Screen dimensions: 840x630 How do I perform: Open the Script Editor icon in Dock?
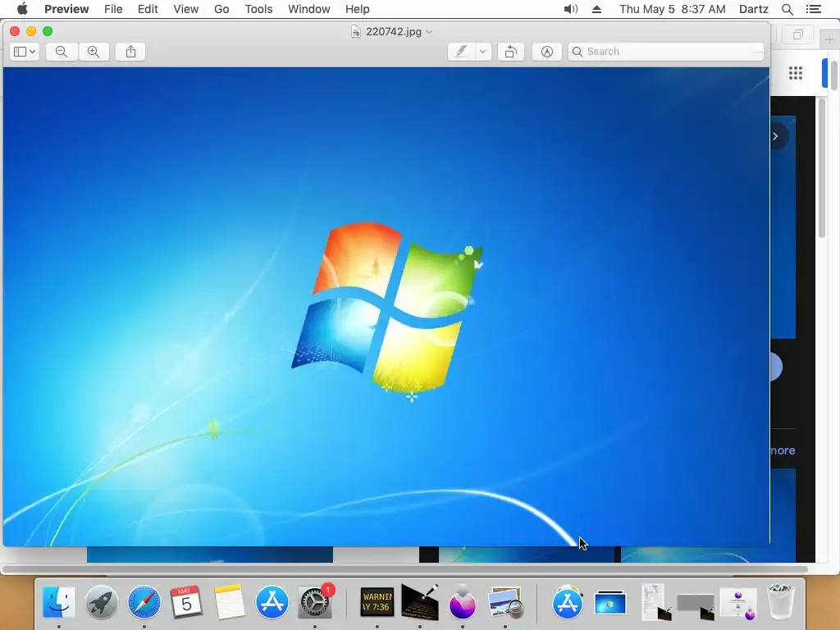420,602
